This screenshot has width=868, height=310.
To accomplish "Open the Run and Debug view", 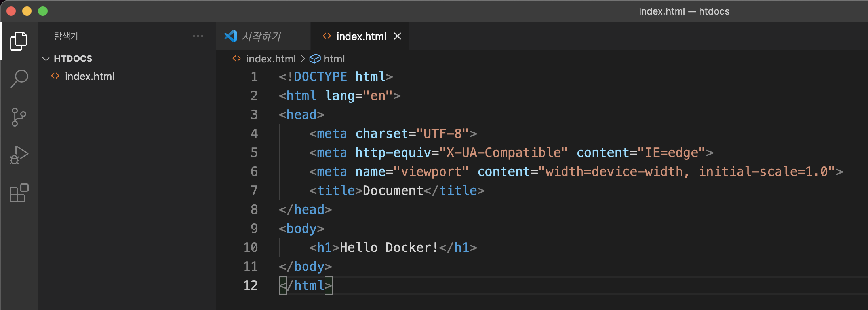I will click(19, 155).
